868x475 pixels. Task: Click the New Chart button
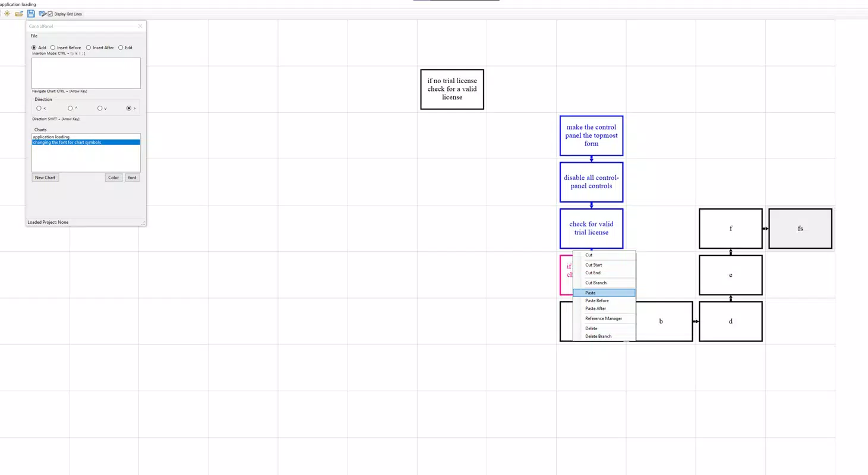tap(45, 178)
